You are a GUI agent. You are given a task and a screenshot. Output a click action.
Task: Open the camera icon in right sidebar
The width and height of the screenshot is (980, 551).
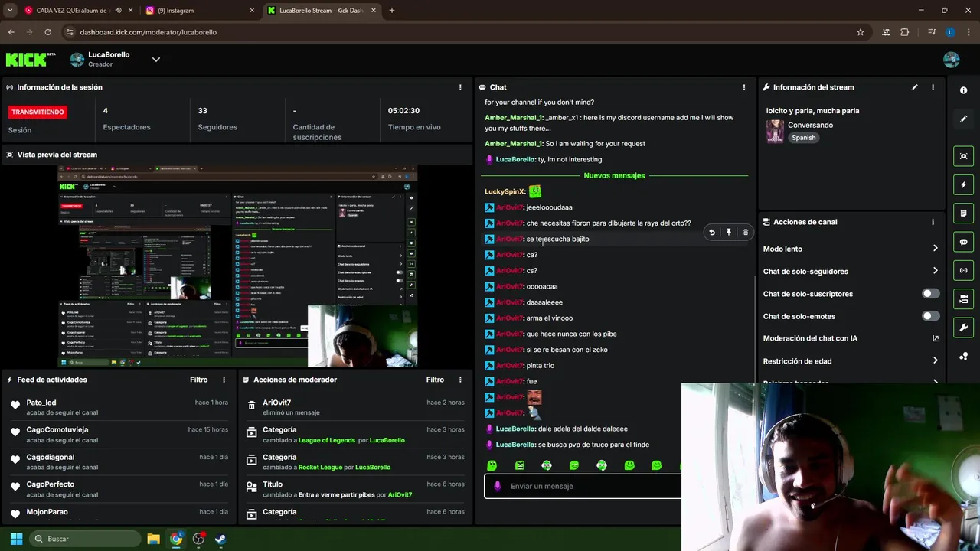(x=963, y=298)
